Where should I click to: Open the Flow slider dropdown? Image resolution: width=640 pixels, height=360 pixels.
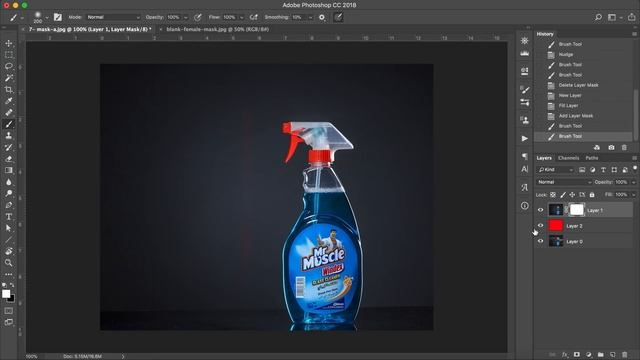click(242, 18)
